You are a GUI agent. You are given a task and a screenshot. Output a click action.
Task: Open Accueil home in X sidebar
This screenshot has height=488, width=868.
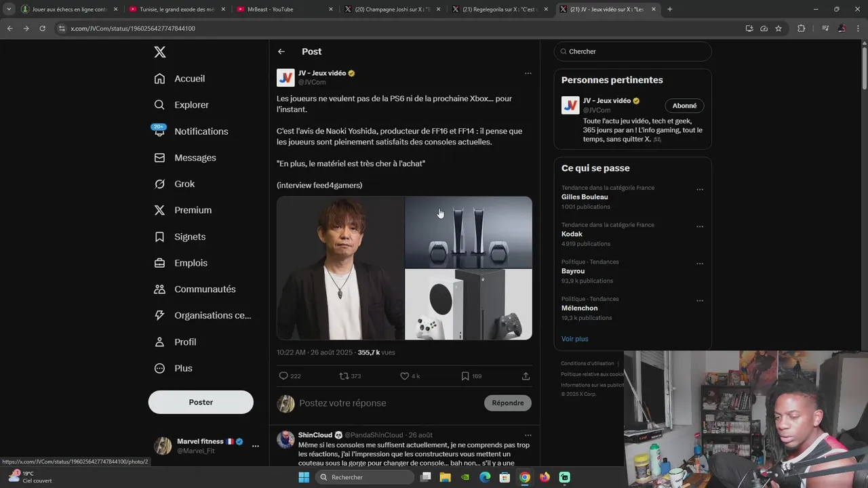(x=180, y=79)
